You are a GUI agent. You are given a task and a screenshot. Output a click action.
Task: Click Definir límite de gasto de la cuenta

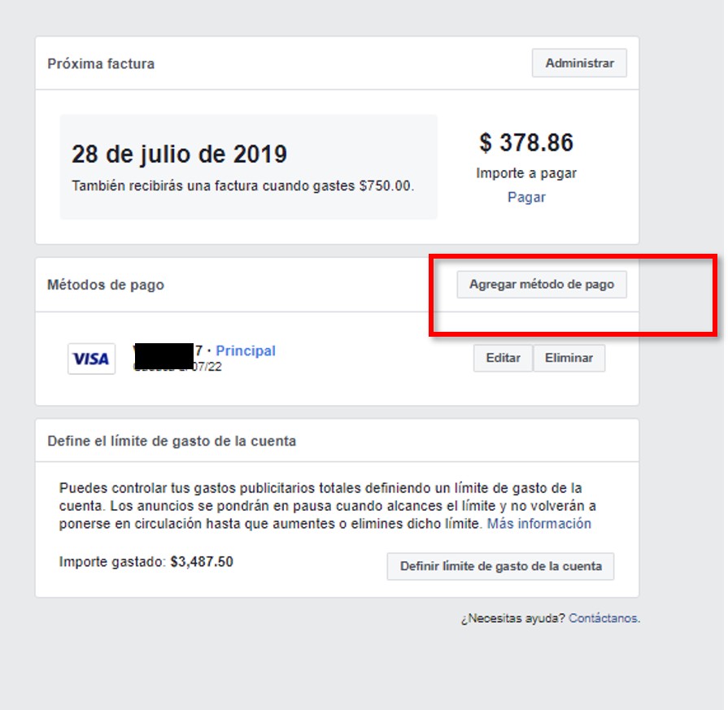500,566
